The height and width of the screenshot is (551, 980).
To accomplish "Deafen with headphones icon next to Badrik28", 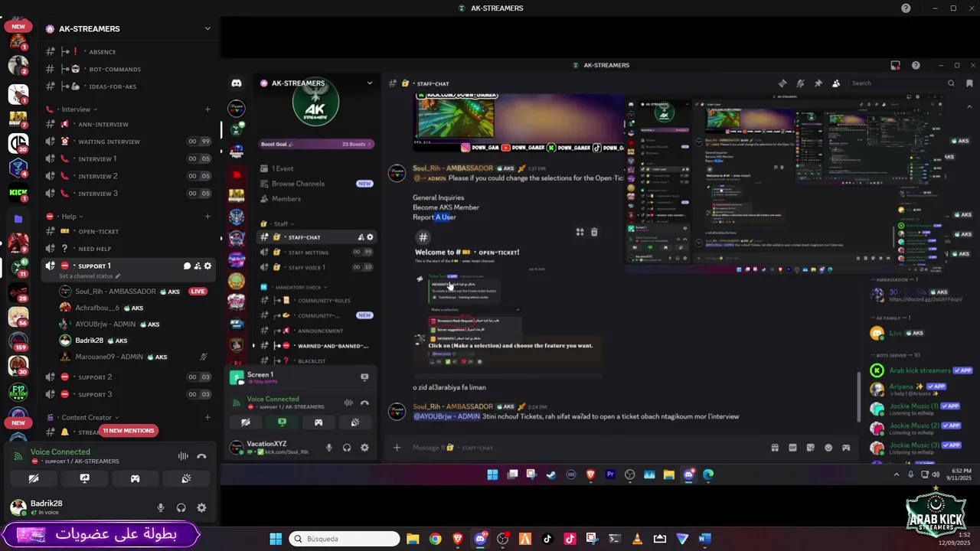I will [x=181, y=507].
